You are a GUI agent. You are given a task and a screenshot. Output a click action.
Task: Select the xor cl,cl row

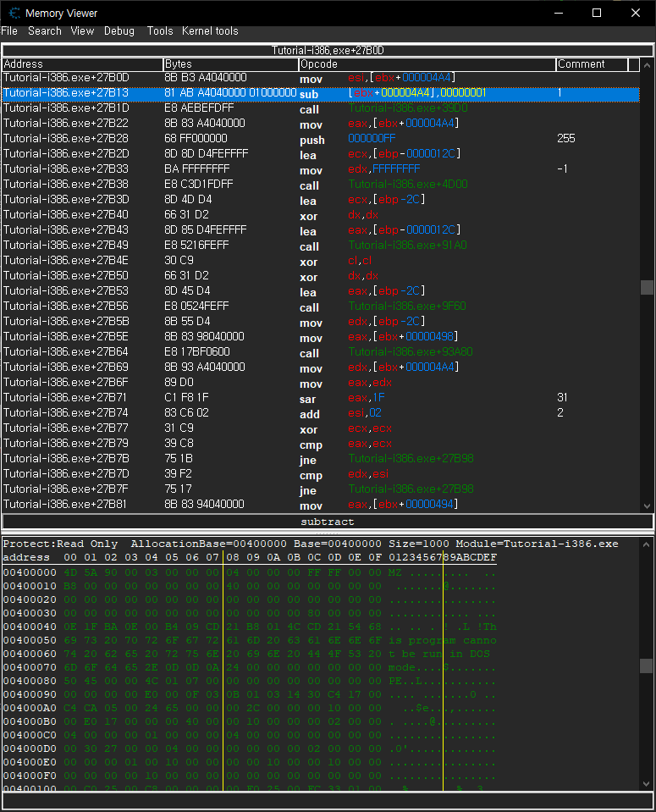pyautogui.click(x=321, y=261)
